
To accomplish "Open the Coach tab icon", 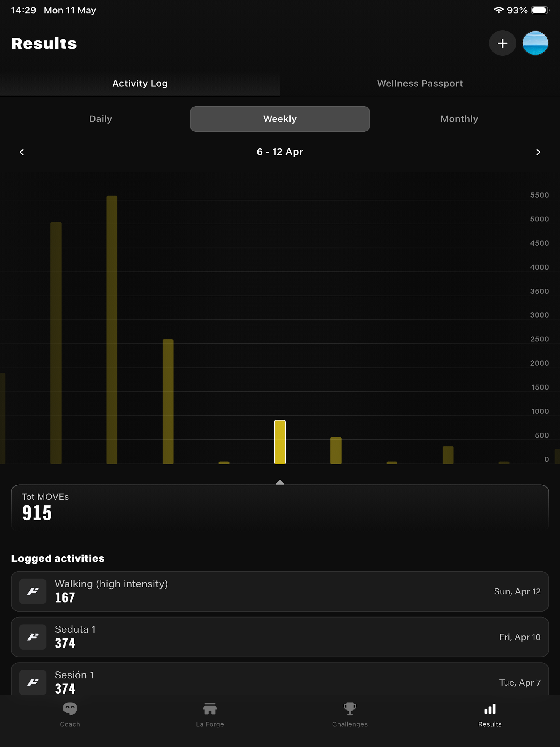I will 70,708.
